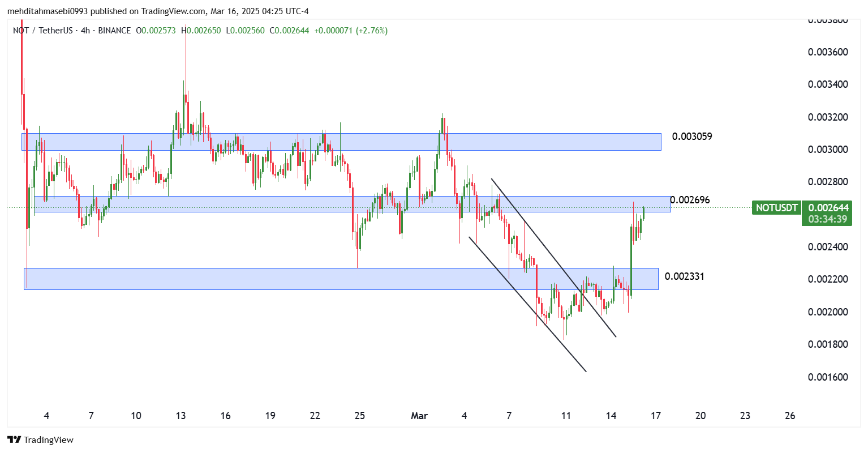Image resolution: width=868 pixels, height=452 pixels.
Task: Click the 0.001600 price axis tick
Action: [x=828, y=377]
